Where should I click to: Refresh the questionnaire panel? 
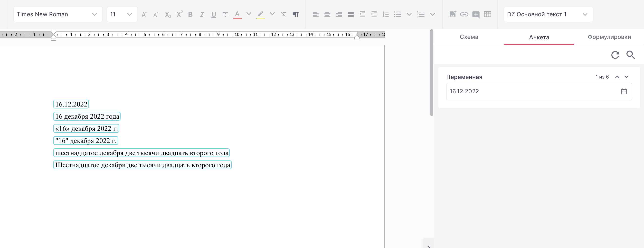615,55
